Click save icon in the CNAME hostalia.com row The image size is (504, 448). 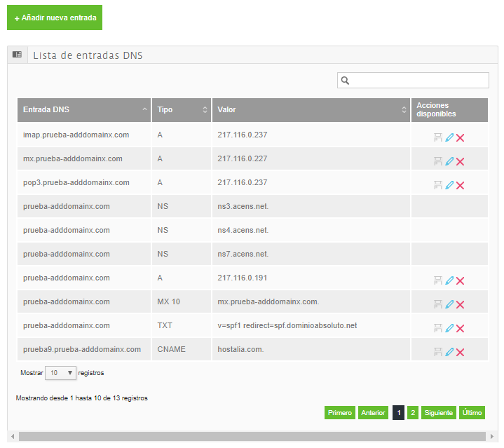pyautogui.click(x=438, y=352)
